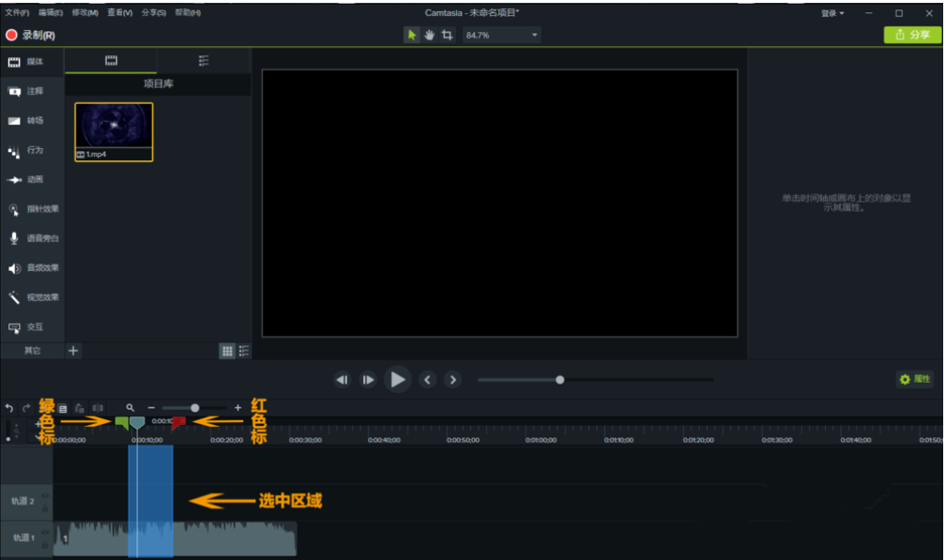The height and width of the screenshot is (560, 946).
Task: Add a new track with plus button
Action: (x=38, y=424)
